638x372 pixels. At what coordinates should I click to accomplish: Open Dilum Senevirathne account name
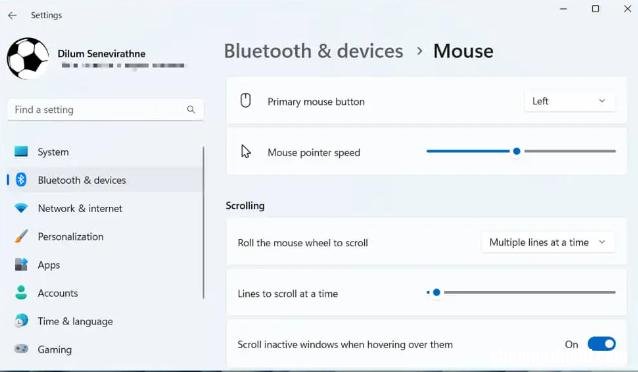click(x=101, y=54)
